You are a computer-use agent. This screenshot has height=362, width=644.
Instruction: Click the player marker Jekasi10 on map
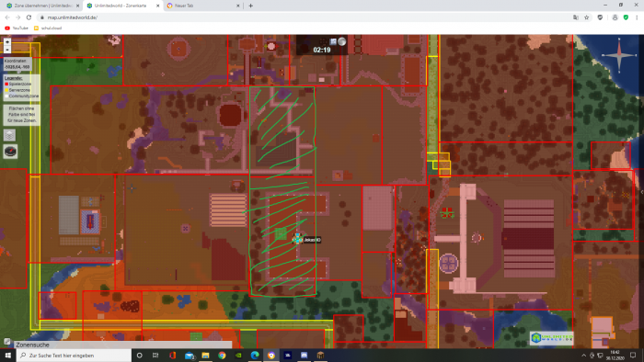(x=297, y=239)
